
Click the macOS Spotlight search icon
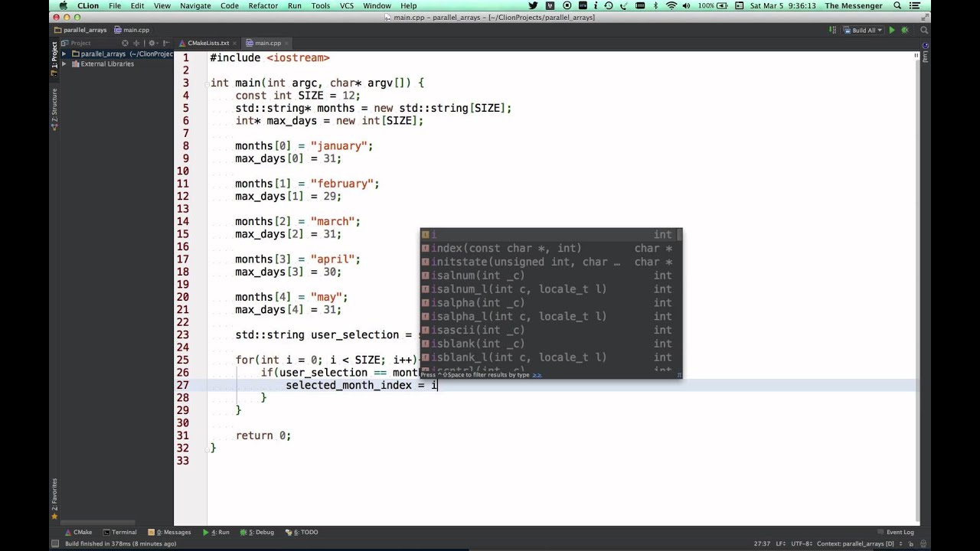pyautogui.click(x=897, y=5)
